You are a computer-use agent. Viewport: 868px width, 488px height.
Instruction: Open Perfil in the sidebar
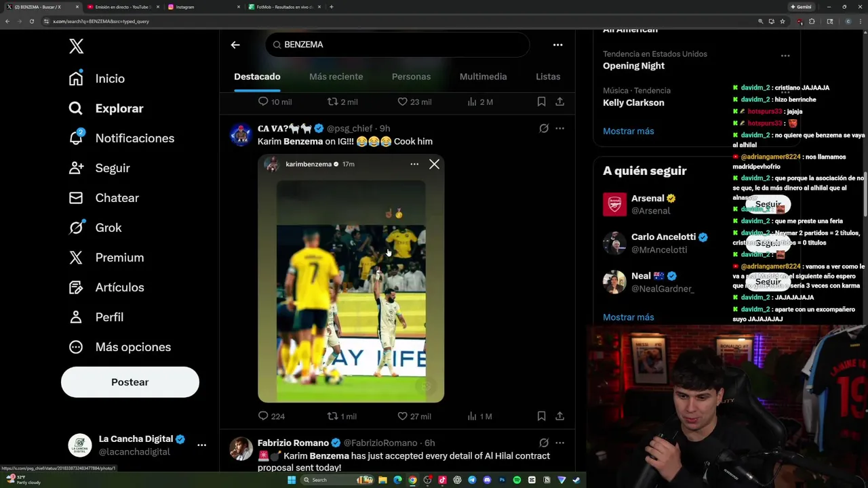click(96, 317)
